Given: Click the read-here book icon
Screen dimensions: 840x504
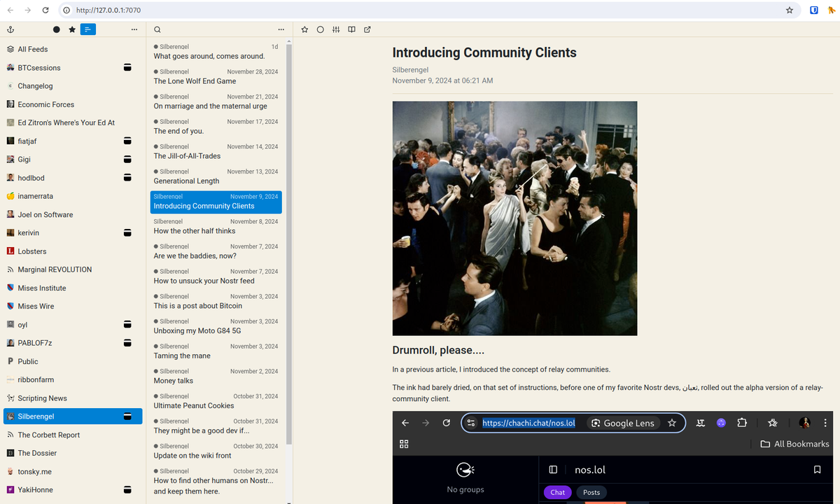Looking at the screenshot, I should point(352,29).
